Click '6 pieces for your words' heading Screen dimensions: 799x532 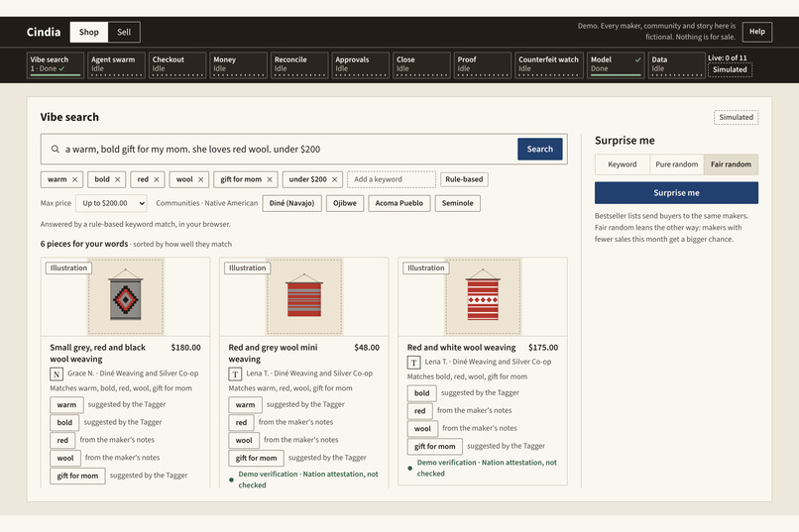(84, 244)
